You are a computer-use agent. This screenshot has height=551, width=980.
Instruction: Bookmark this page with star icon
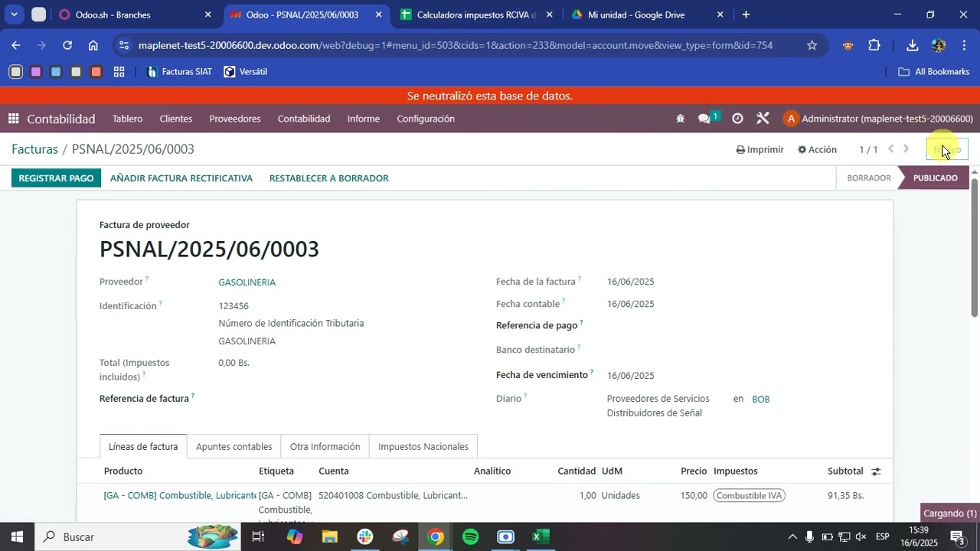812,45
